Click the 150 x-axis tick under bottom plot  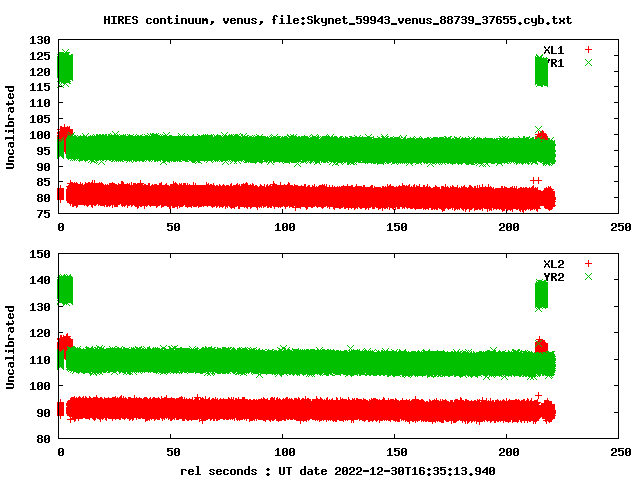[x=397, y=452]
